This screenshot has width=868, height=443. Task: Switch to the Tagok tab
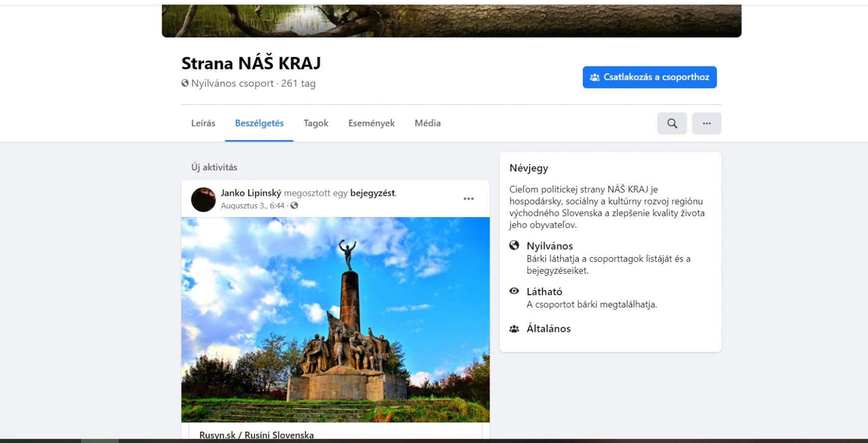(316, 123)
